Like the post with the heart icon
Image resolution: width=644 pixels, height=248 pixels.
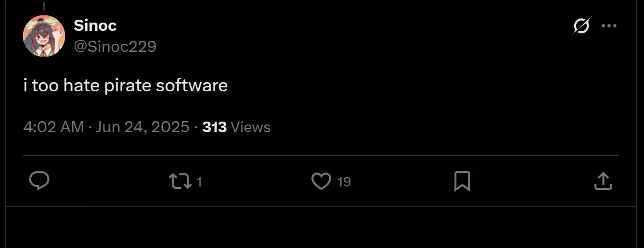[321, 182]
